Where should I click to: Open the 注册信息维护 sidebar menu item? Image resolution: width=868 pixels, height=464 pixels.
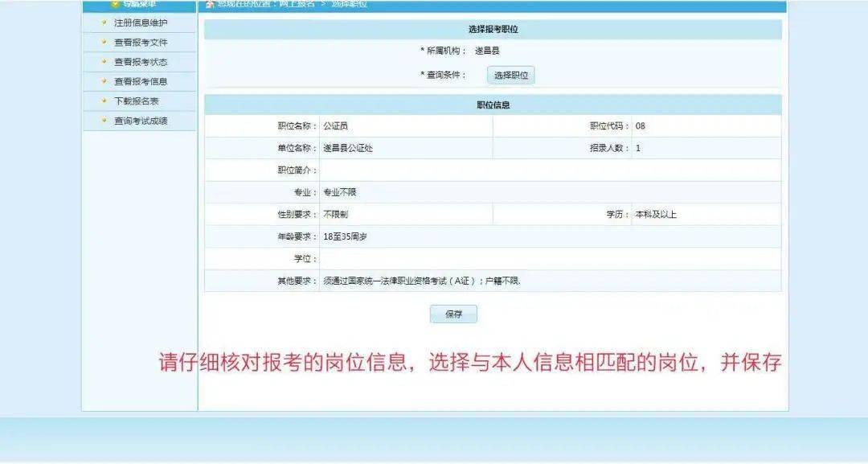tap(141, 23)
